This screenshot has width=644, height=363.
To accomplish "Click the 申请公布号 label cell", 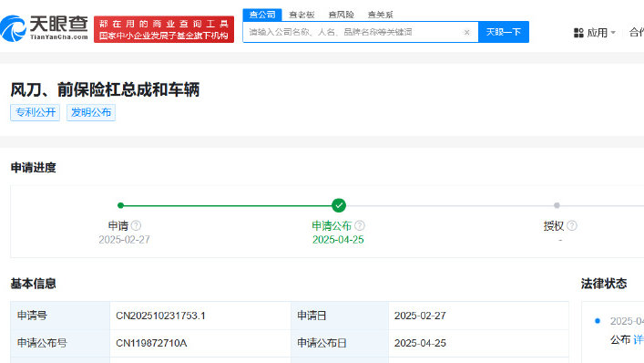I will (x=60, y=343).
